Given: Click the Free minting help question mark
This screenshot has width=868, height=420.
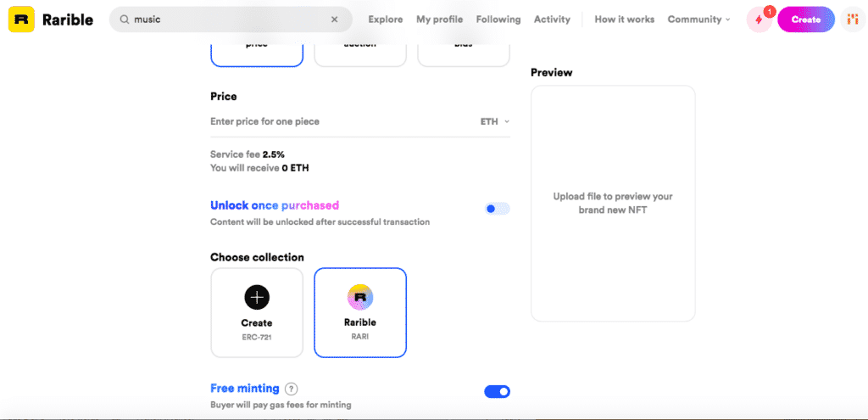Looking at the screenshot, I should 292,389.
